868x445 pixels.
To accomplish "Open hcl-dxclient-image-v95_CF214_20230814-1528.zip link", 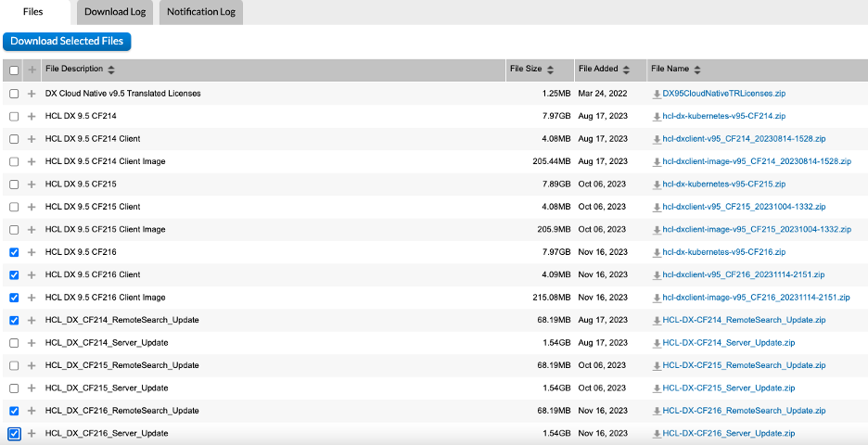I will (x=757, y=161).
